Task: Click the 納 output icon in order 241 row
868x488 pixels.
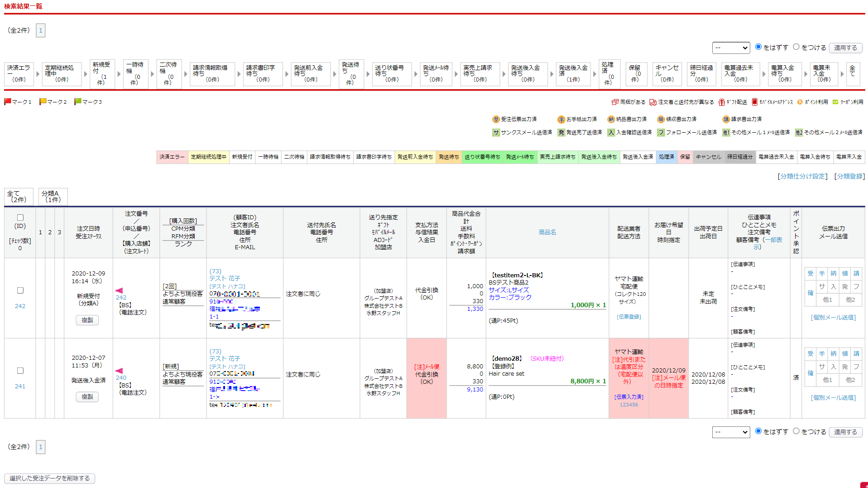Action: click(833, 353)
